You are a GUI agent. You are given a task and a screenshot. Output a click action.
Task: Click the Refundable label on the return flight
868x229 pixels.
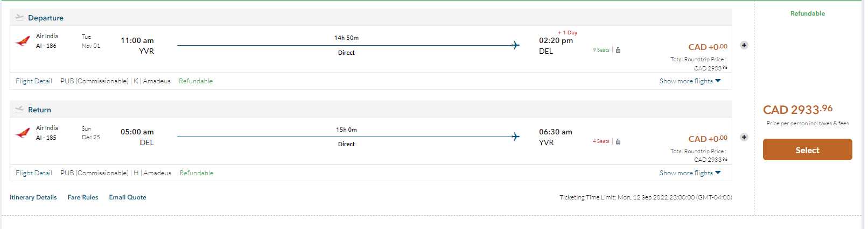196,173
